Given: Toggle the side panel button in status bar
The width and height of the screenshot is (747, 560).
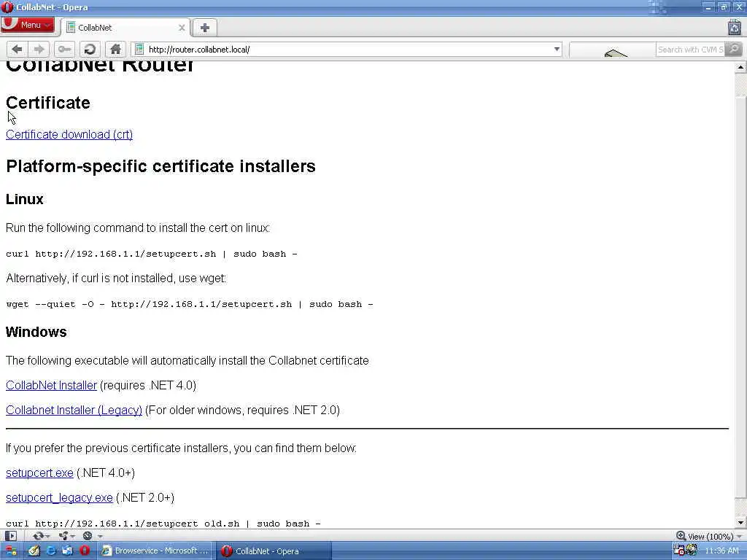Looking at the screenshot, I should (10, 536).
